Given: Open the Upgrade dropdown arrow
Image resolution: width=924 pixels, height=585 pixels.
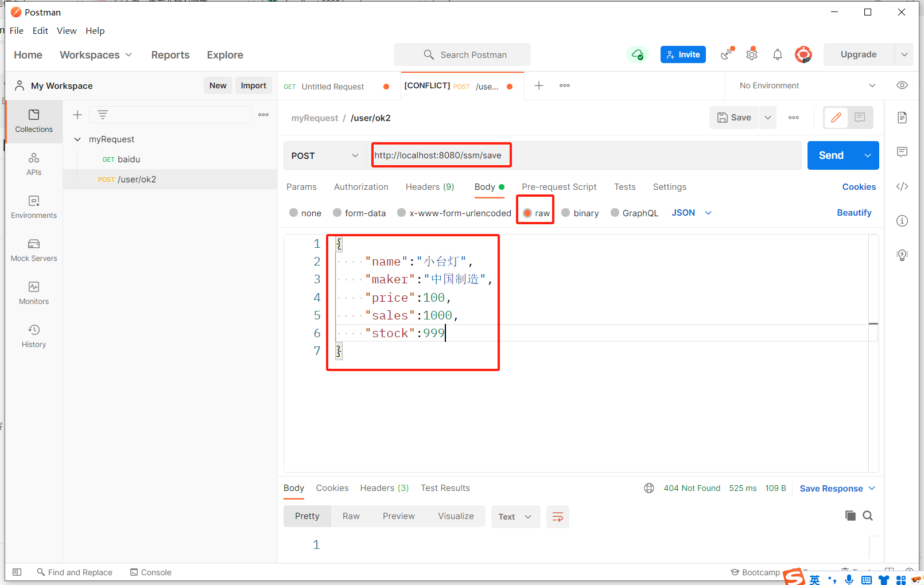Looking at the screenshot, I should click(x=904, y=54).
